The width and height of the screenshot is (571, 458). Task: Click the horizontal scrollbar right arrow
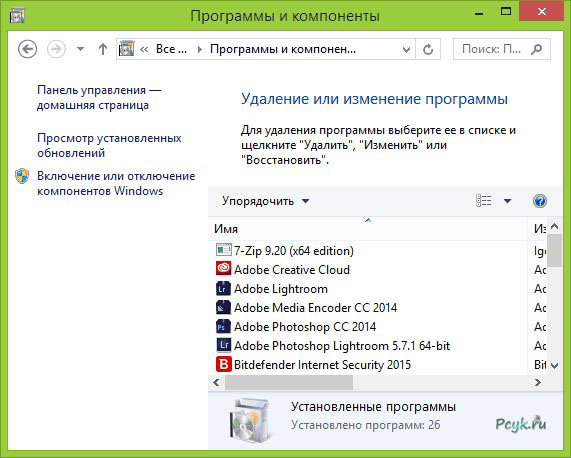tap(538, 382)
